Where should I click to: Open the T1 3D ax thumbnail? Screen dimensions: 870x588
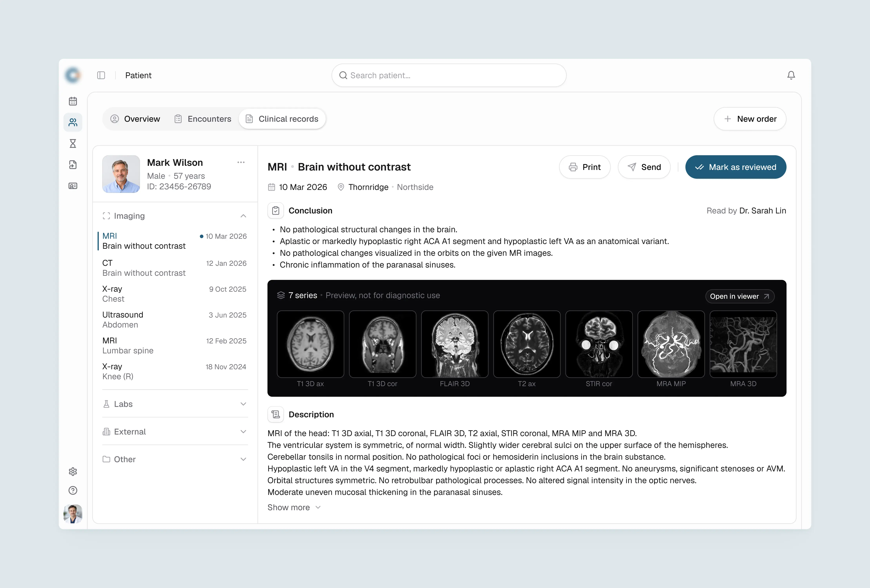(x=310, y=344)
